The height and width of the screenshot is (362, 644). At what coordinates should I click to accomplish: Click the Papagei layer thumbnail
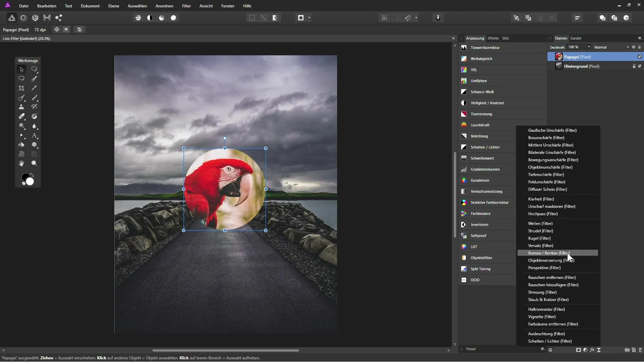[x=559, y=57]
